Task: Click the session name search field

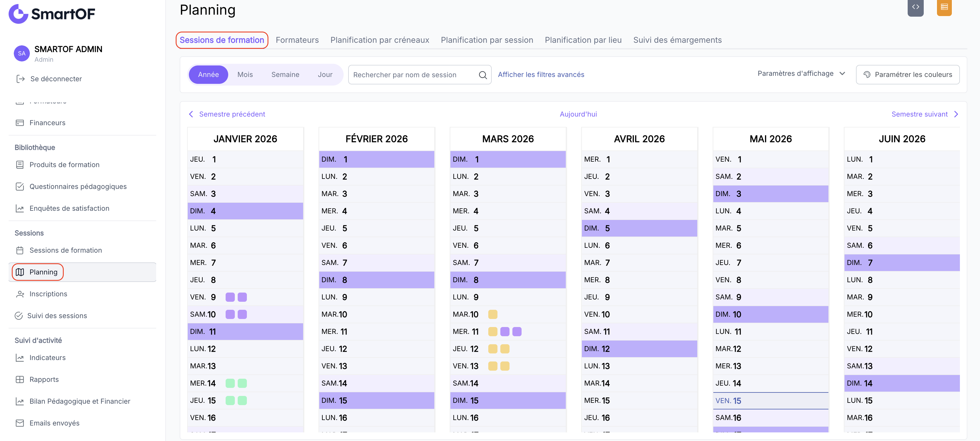Action: point(420,75)
